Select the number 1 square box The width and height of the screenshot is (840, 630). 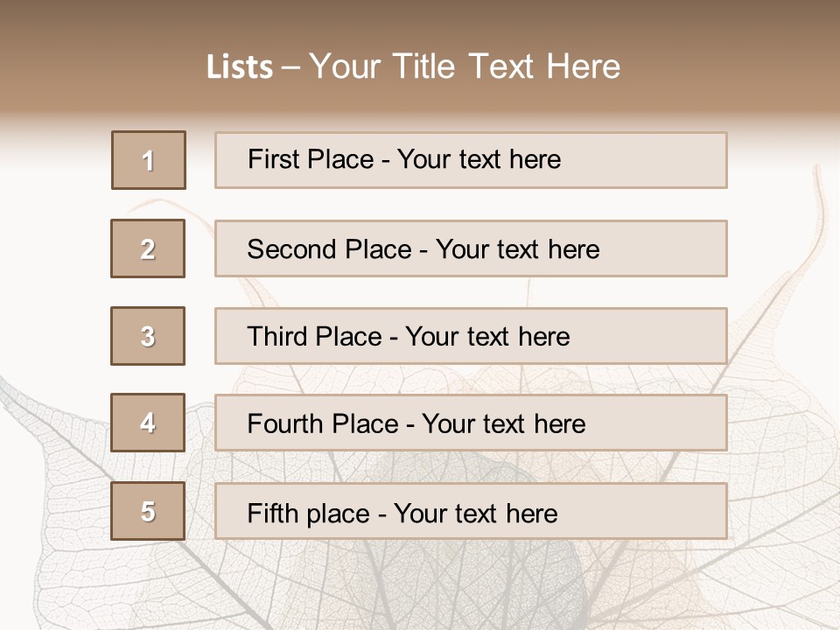149,160
